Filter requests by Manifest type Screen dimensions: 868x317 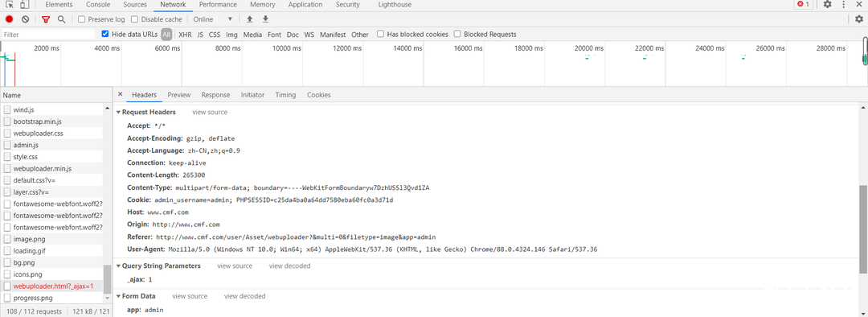(x=333, y=35)
